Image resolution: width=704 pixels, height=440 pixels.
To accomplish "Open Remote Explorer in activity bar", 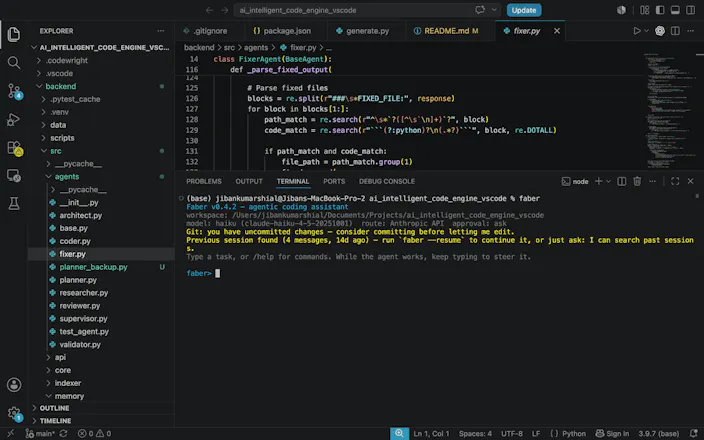I will [x=13, y=176].
